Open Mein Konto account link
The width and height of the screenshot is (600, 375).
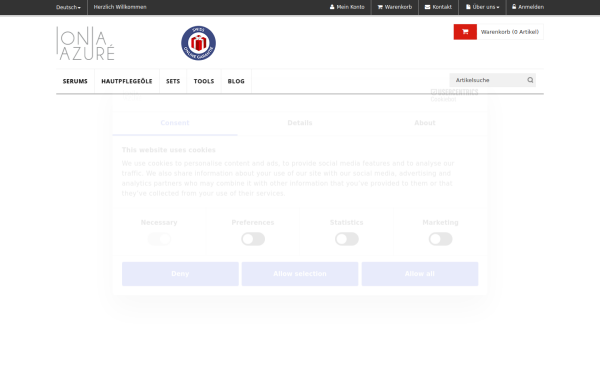click(347, 7)
